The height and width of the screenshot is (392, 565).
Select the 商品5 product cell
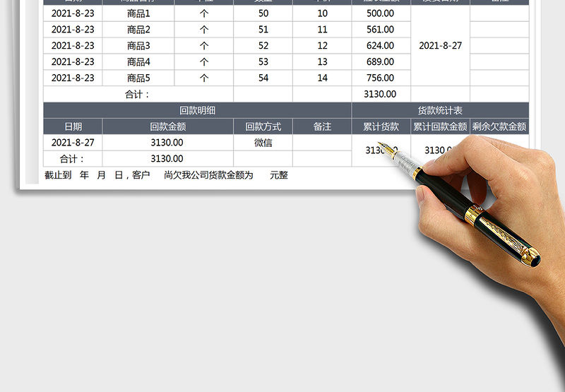(x=138, y=78)
